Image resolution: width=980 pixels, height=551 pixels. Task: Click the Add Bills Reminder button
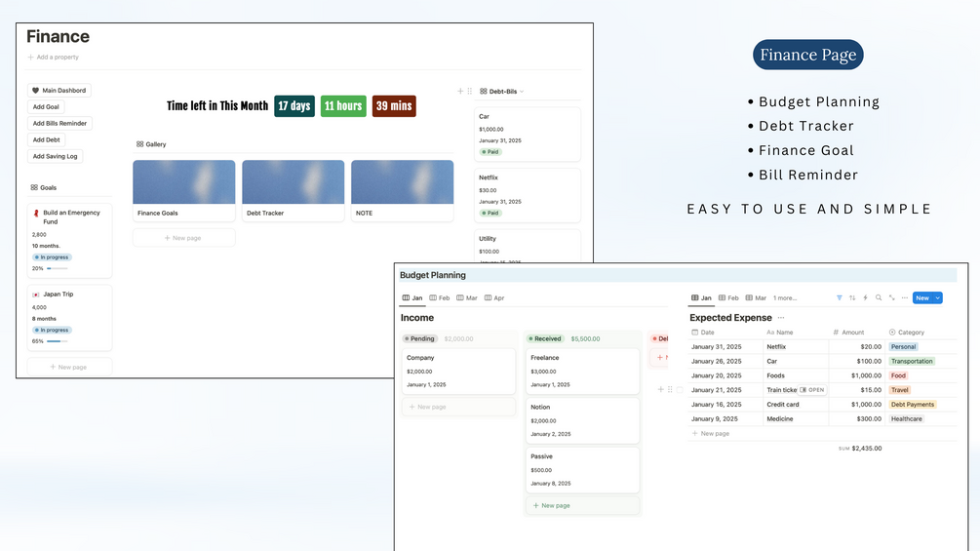60,124
